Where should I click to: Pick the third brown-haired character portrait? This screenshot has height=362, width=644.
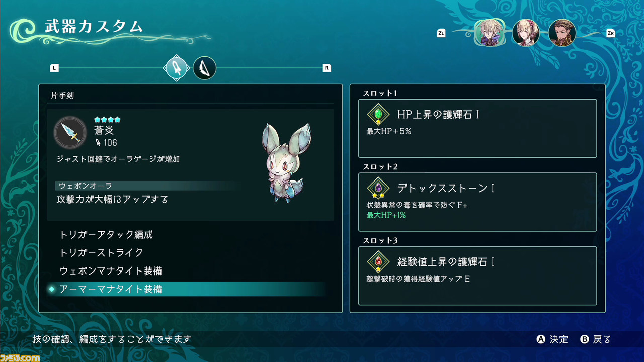click(x=562, y=33)
